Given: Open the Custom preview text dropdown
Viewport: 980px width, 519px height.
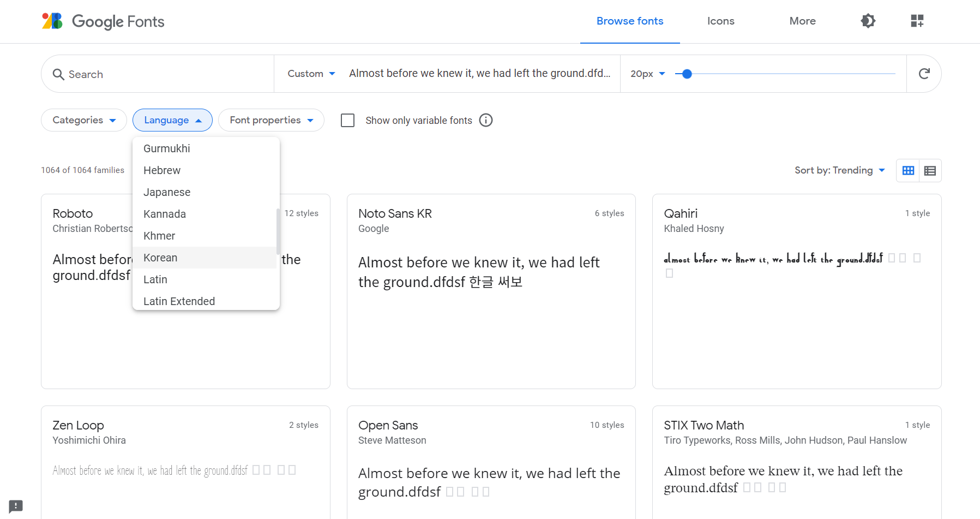Looking at the screenshot, I should 311,74.
